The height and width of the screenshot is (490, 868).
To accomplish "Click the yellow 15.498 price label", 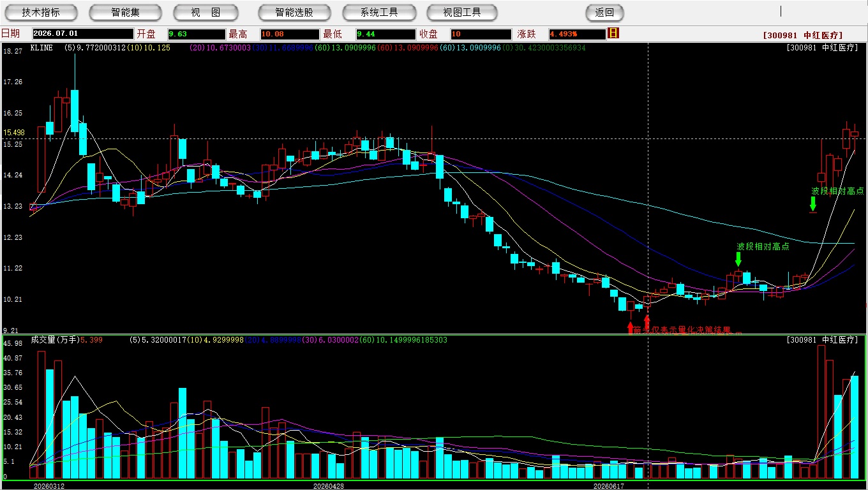I will click(x=14, y=133).
